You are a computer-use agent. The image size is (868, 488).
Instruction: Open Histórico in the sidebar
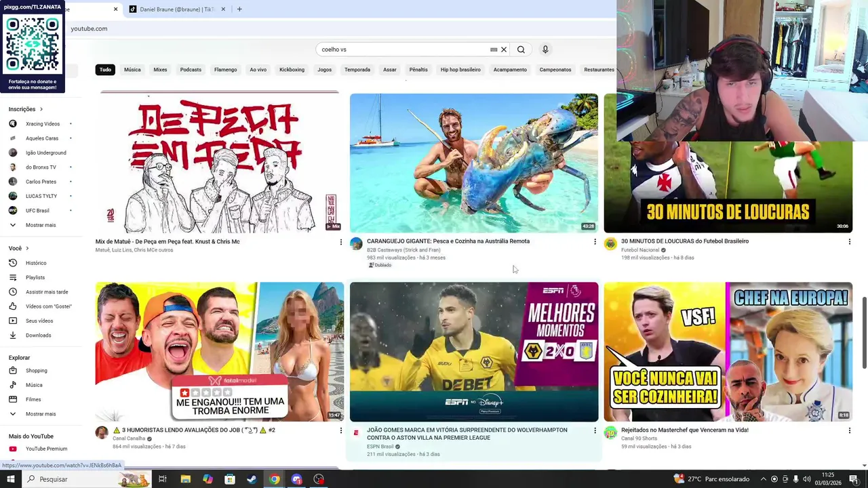pyautogui.click(x=36, y=263)
